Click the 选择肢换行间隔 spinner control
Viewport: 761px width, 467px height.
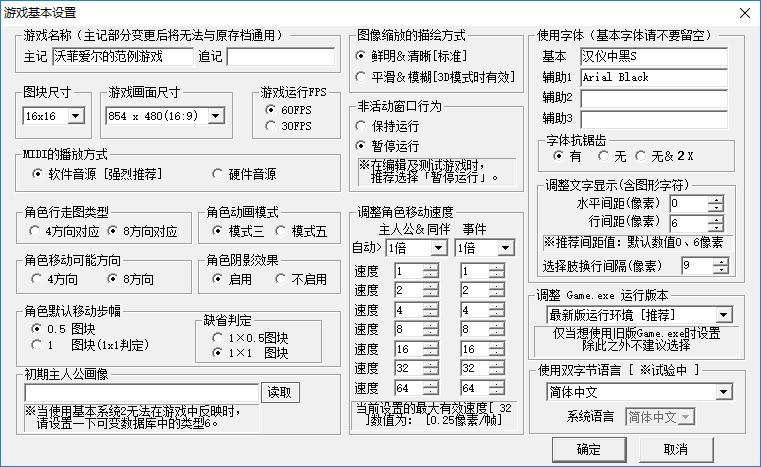point(721,266)
